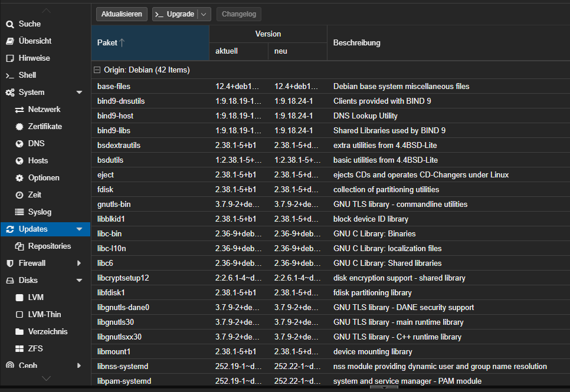The image size is (570, 392).
Task: Click the ZFS grid icon
Action: 19,349
